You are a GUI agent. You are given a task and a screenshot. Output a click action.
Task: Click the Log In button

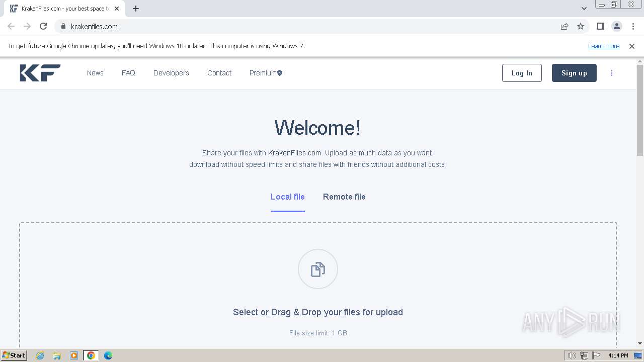(x=522, y=73)
